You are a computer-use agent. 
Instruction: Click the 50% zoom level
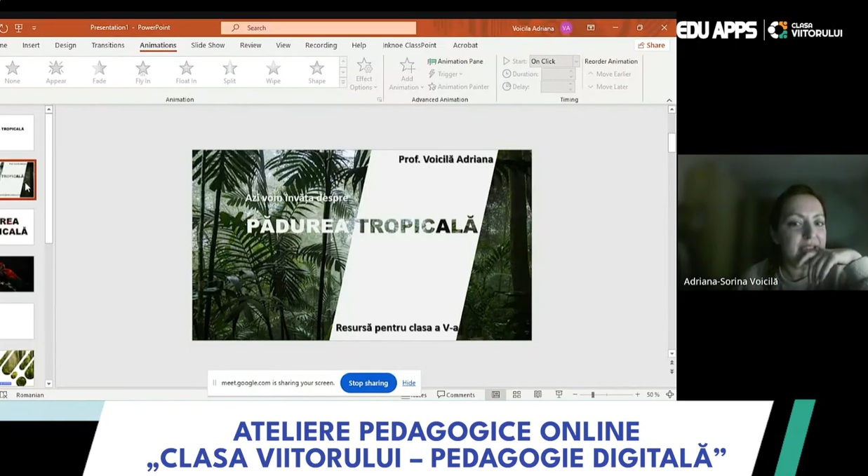pos(653,395)
